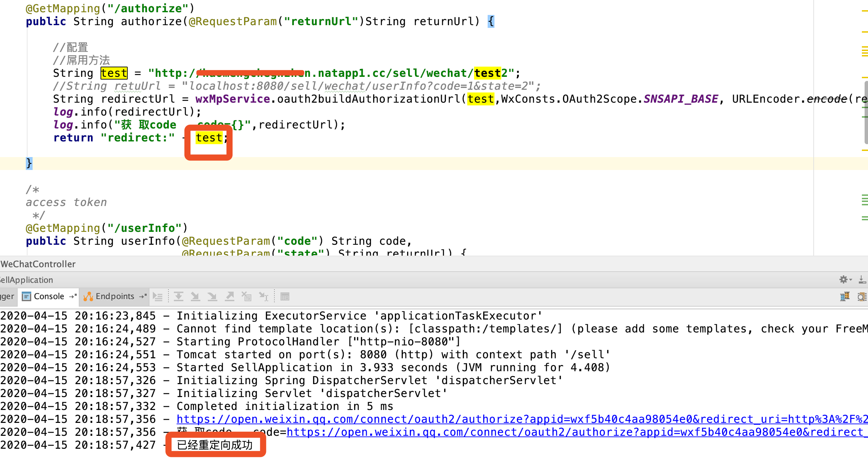Image resolution: width=868 pixels, height=463 pixels.
Task: Click SellApplication run configuration label
Action: pos(26,280)
